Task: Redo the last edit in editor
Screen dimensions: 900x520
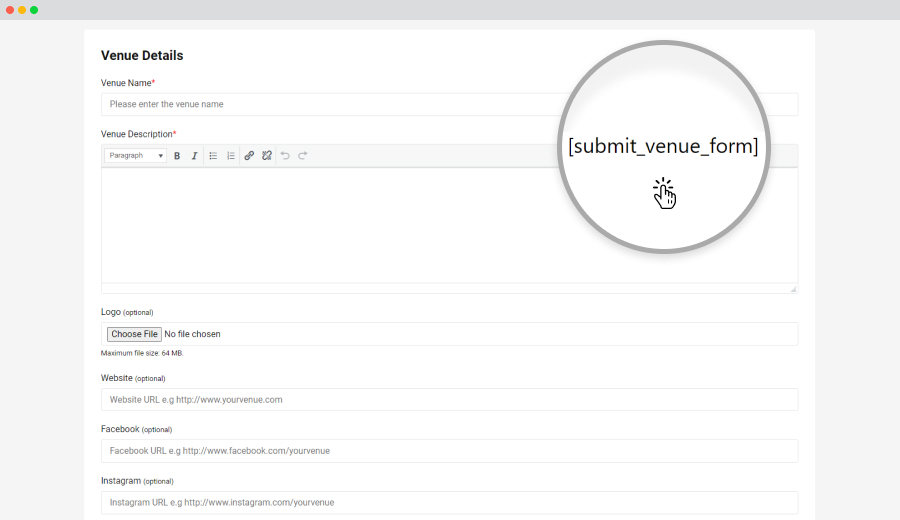Action: point(302,156)
